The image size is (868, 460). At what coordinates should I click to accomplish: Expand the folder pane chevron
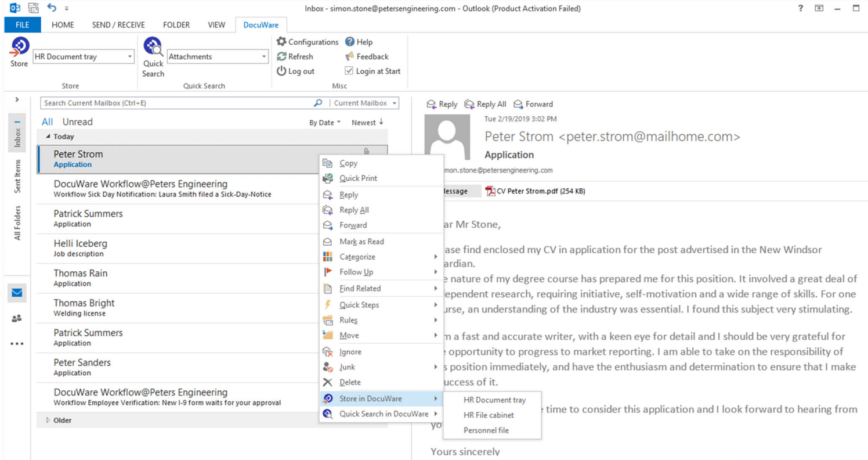coord(17,100)
